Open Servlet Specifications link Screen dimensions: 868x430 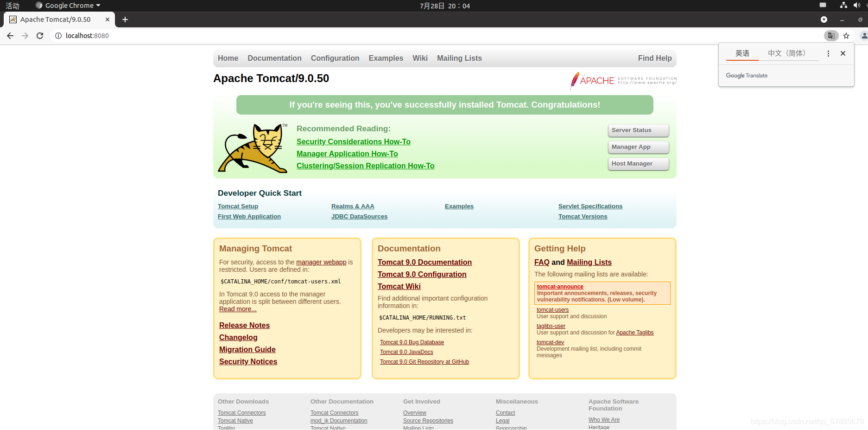pos(590,206)
